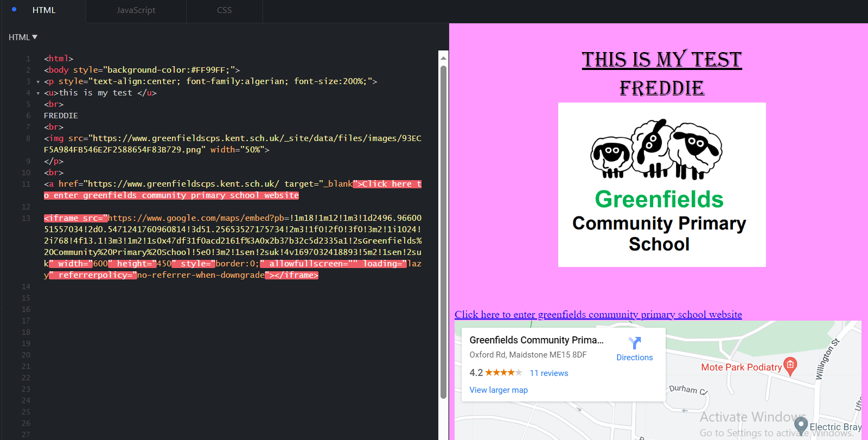
Task: Click View larger map
Action: coord(499,390)
